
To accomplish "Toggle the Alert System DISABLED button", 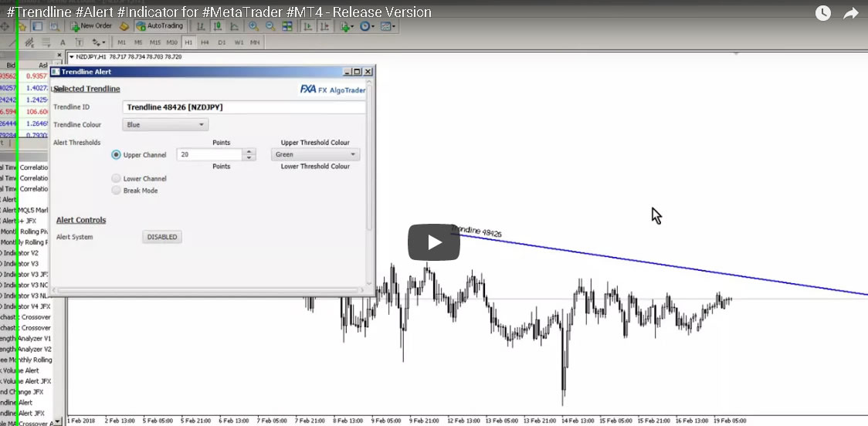I will point(162,237).
